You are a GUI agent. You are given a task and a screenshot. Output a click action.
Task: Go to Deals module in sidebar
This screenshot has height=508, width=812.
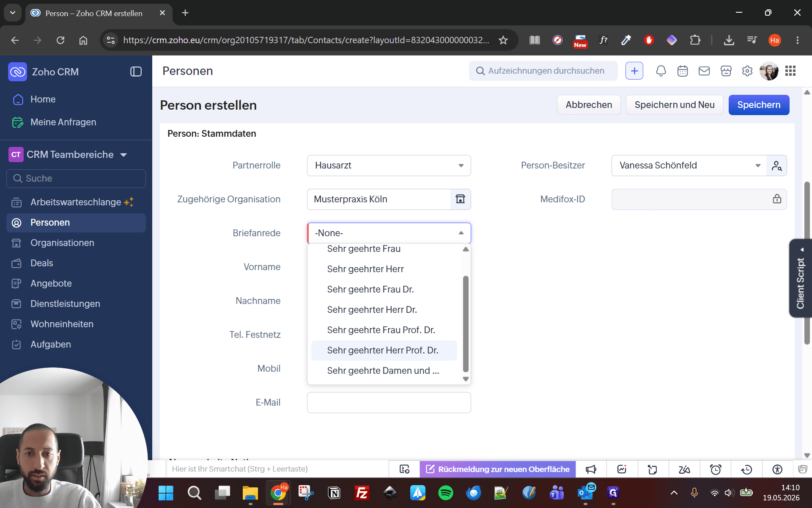click(76, 263)
